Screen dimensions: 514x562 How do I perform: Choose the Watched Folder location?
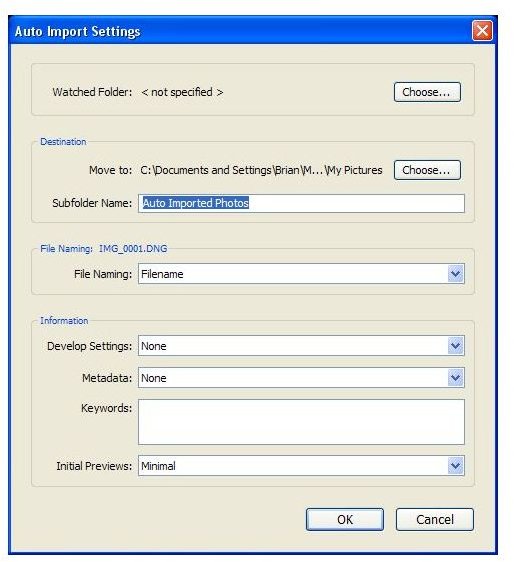click(x=427, y=92)
